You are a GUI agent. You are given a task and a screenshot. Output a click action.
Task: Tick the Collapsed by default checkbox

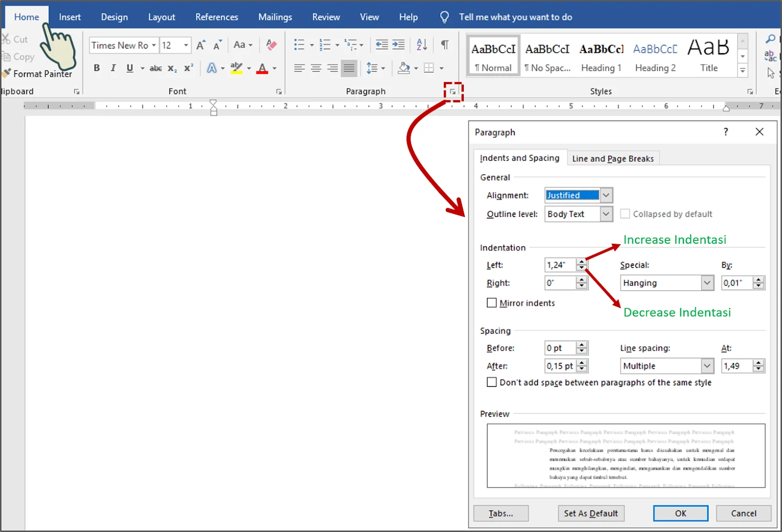coord(625,214)
